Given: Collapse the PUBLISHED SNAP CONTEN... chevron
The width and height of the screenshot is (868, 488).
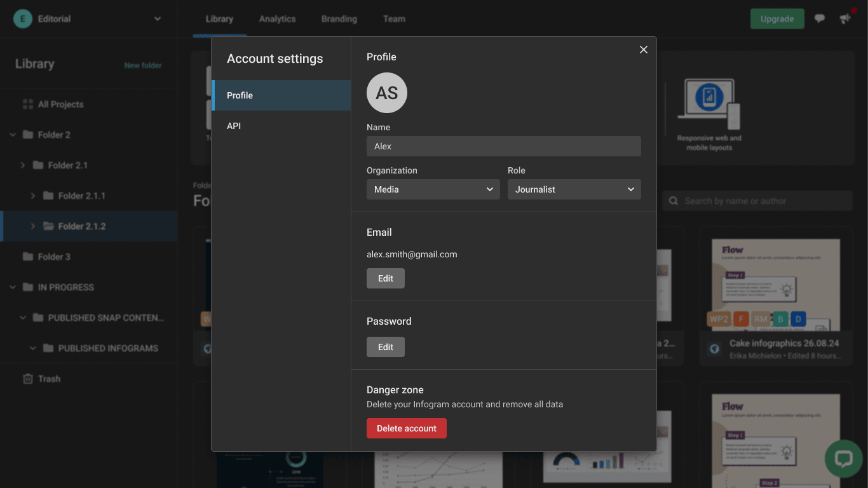Looking at the screenshot, I should pyautogui.click(x=23, y=318).
